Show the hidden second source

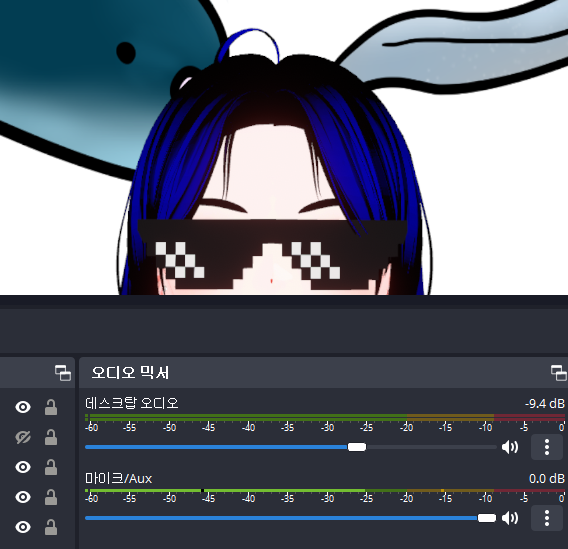23,437
